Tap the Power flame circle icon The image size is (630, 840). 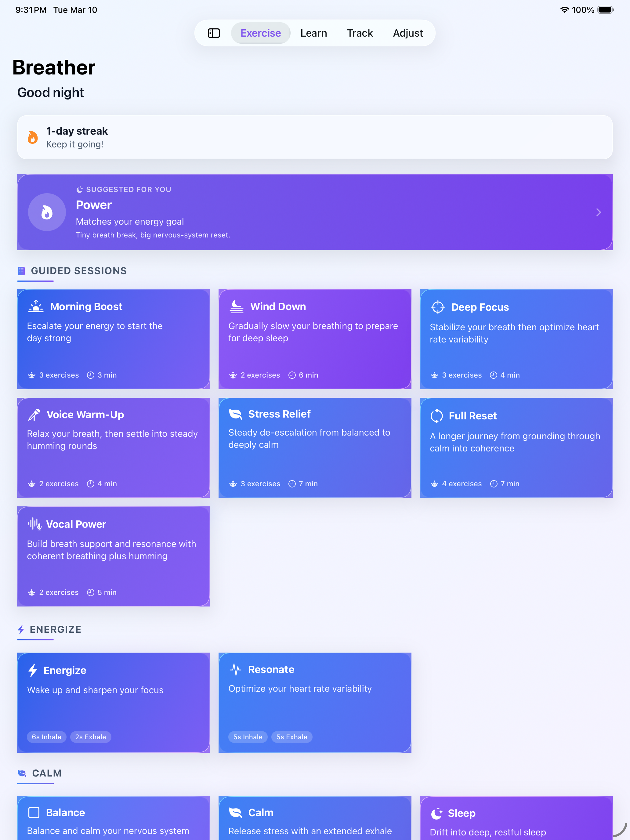tap(47, 212)
